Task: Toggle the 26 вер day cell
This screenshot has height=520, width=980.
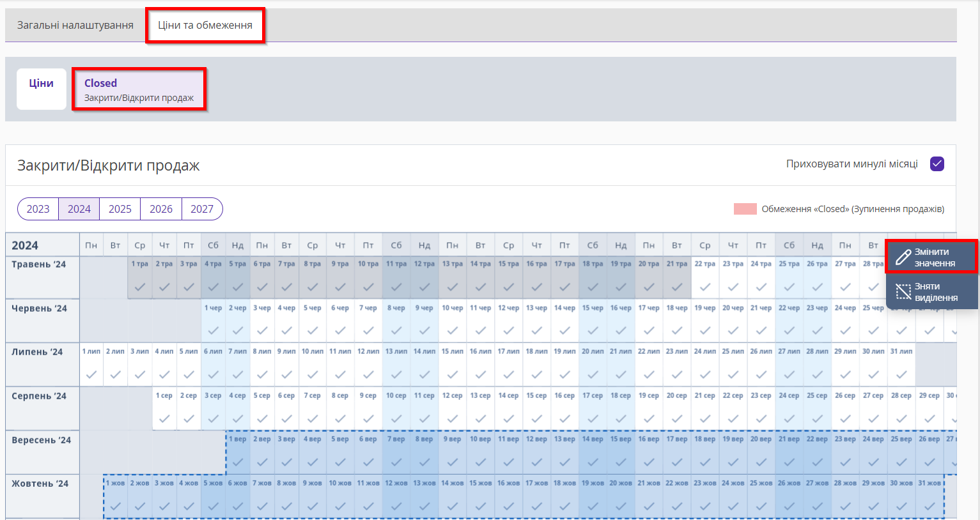Action: [x=929, y=453]
